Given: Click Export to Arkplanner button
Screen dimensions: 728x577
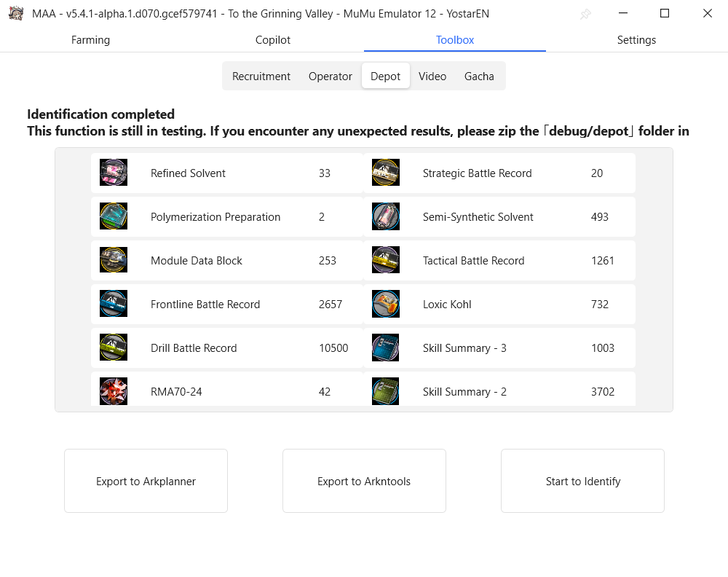Looking at the screenshot, I should pyautogui.click(x=146, y=481).
